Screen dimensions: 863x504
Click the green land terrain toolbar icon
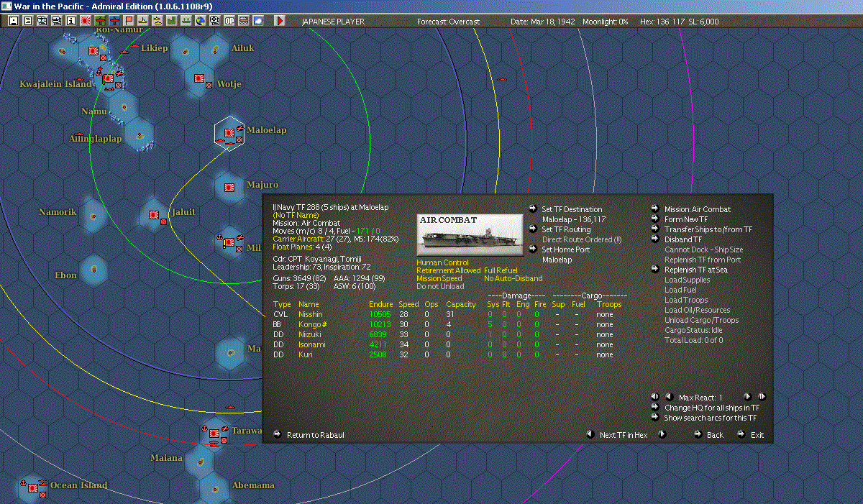click(172, 21)
